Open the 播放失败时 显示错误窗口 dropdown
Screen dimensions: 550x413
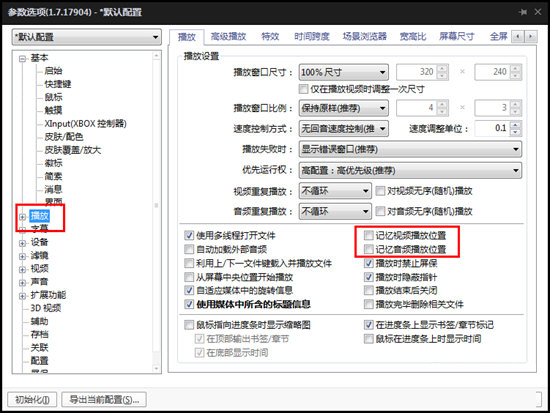point(410,149)
